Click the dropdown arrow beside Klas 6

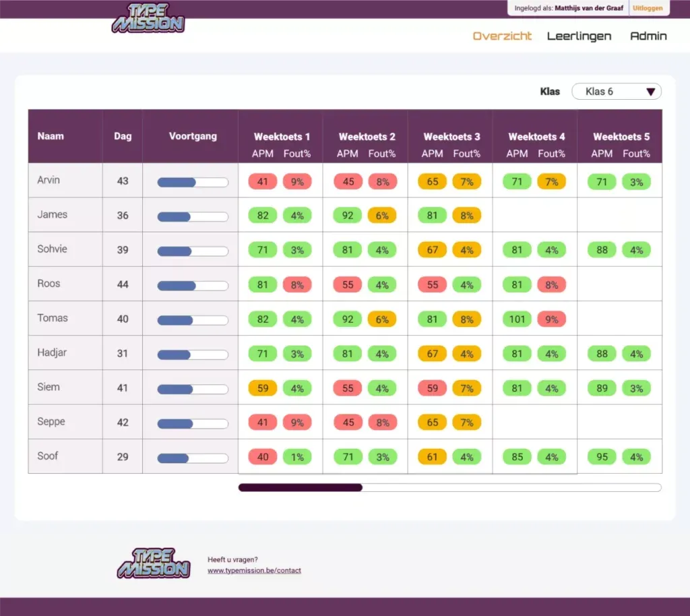[x=650, y=92]
